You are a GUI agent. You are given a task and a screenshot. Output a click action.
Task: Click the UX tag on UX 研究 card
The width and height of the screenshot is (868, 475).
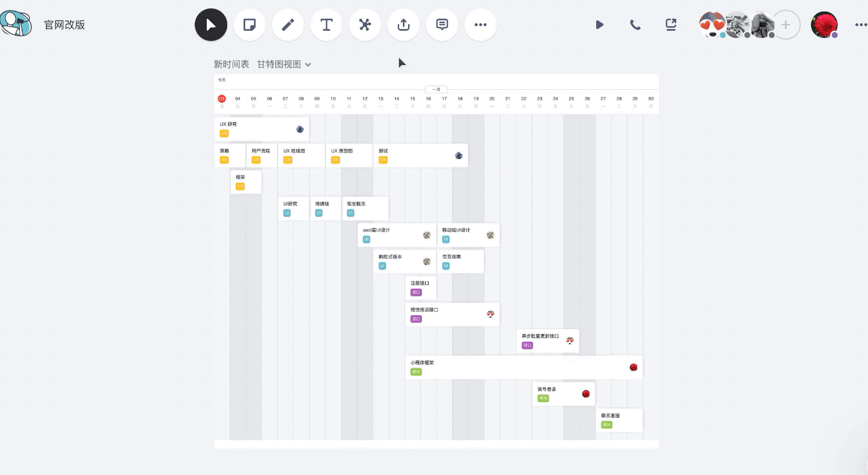tap(224, 133)
